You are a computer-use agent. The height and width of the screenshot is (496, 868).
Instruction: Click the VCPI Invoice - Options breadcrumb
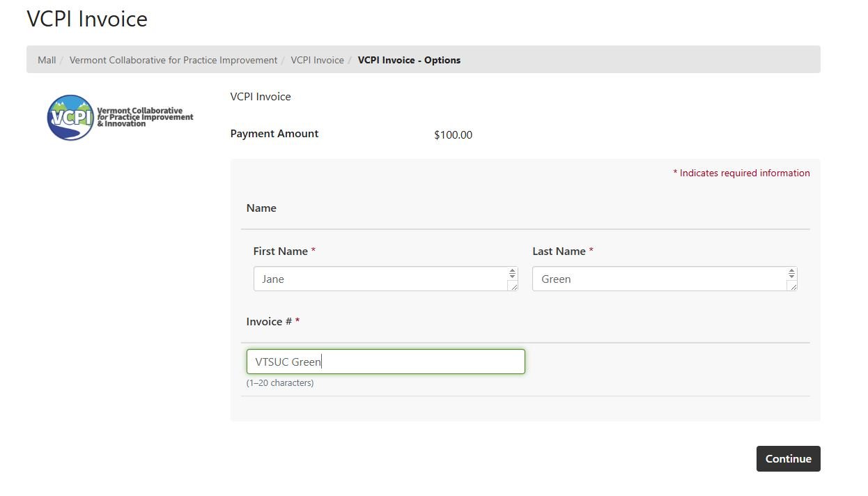[409, 60]
